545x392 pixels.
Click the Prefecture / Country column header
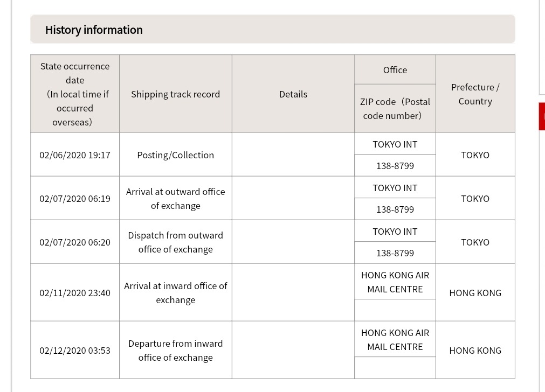(x=475, y=94)
